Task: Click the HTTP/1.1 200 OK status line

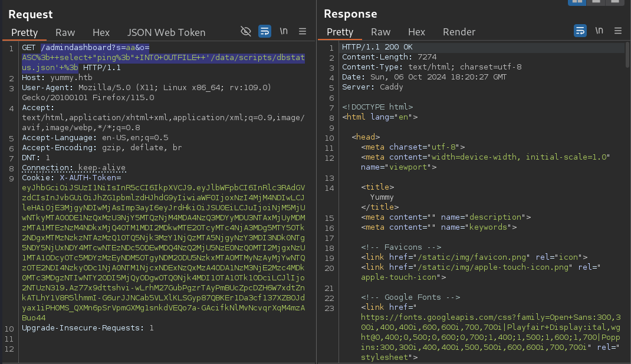Action: [377, 47]
